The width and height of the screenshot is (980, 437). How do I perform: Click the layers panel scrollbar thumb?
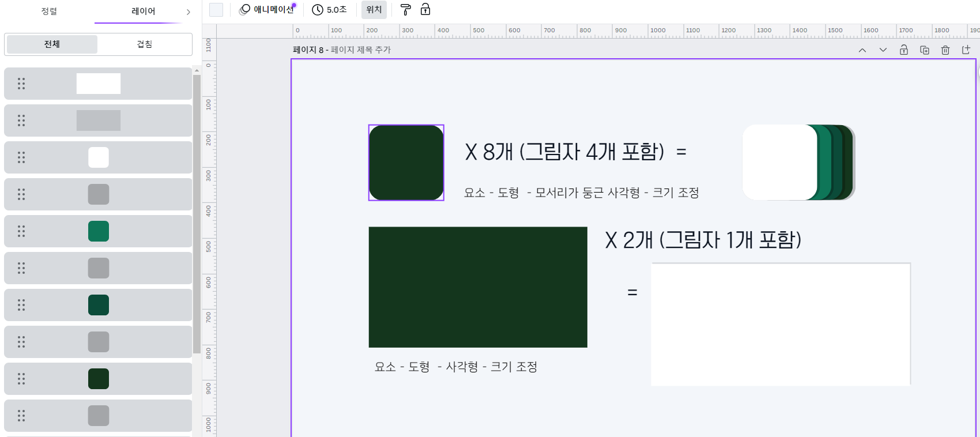tap(197, 213)
